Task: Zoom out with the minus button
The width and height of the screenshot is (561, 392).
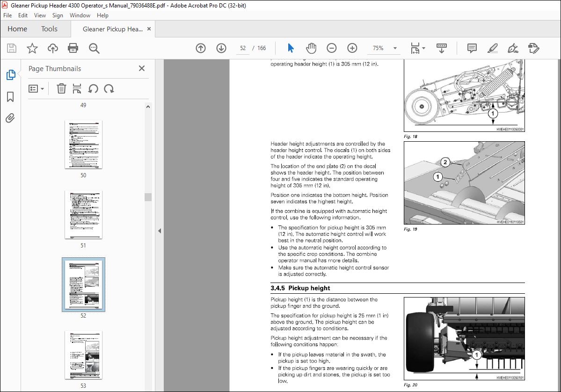Action: coord(332,48)
